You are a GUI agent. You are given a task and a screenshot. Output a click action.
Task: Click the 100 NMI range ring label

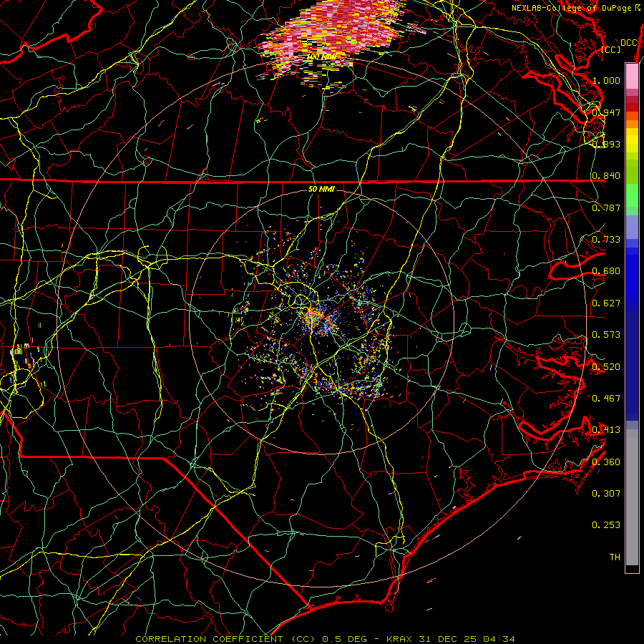click(321, 57)
